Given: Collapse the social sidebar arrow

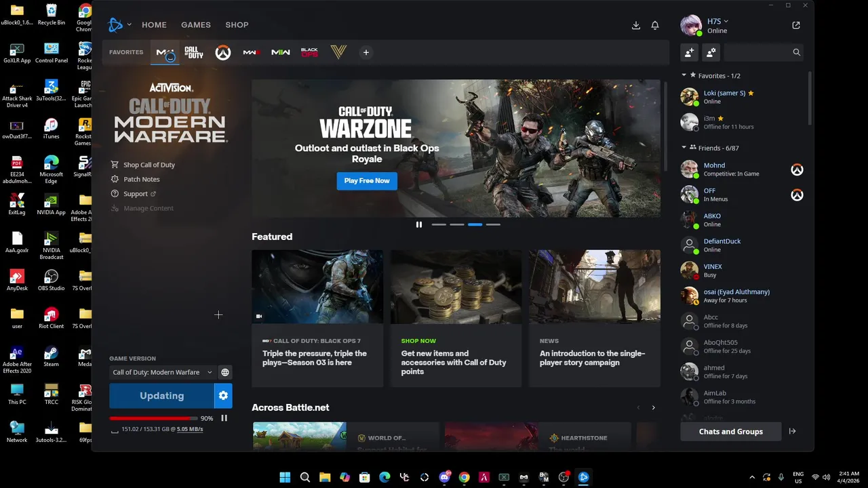Looking at the screenshot, I should tap(792, 432).
